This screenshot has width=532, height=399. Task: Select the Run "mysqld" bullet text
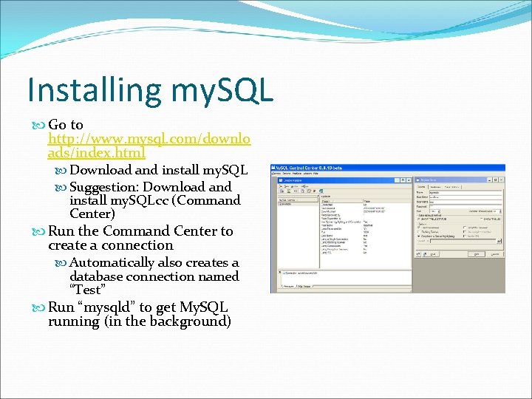[x=139, y=314]
